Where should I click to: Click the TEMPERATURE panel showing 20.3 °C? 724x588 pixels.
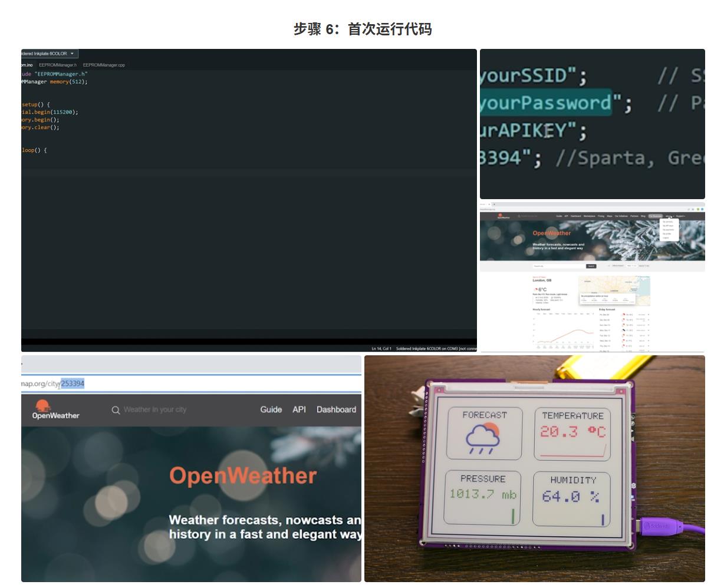pyautogui.click(x=572, y=434)
